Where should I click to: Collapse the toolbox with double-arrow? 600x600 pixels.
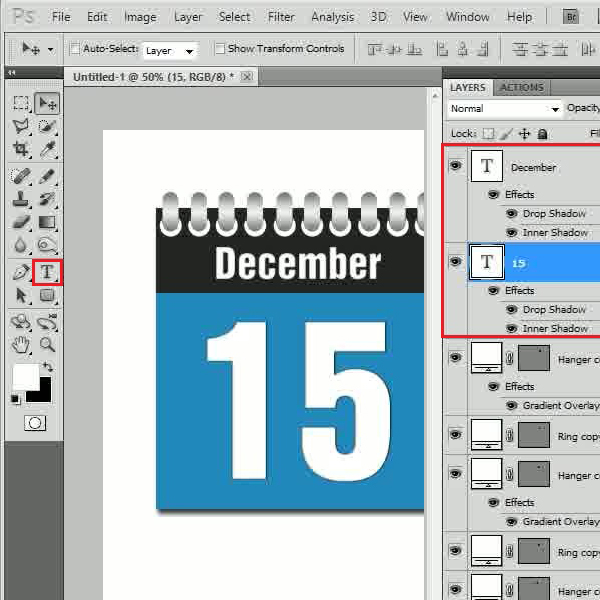point(12,72)
